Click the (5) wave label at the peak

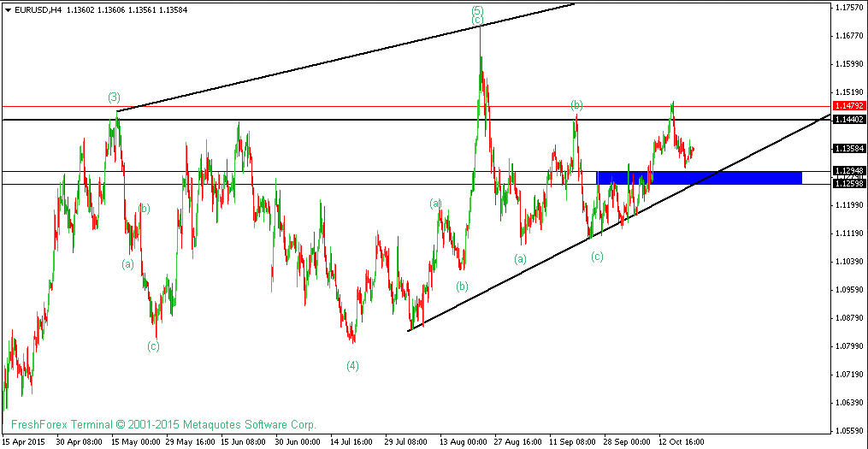click(478, 10)
